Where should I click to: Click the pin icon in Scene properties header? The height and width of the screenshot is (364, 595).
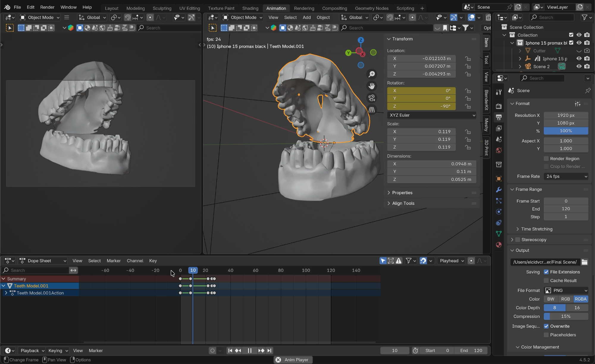[588, 91]
